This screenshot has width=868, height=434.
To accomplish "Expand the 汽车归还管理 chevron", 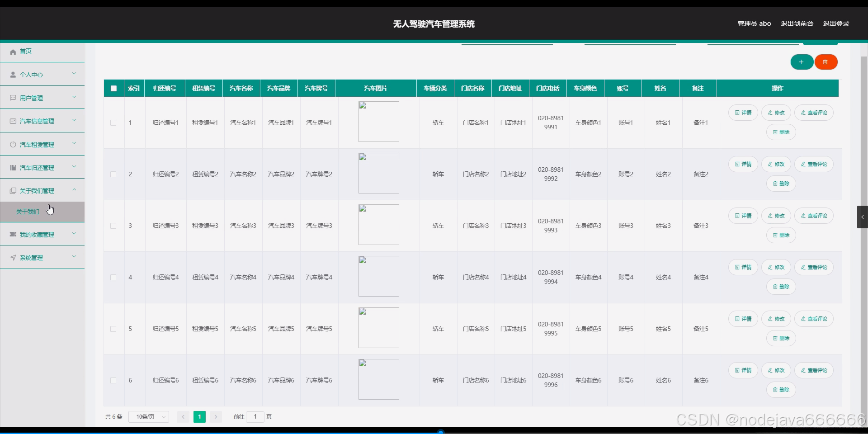I will [74, 167].
